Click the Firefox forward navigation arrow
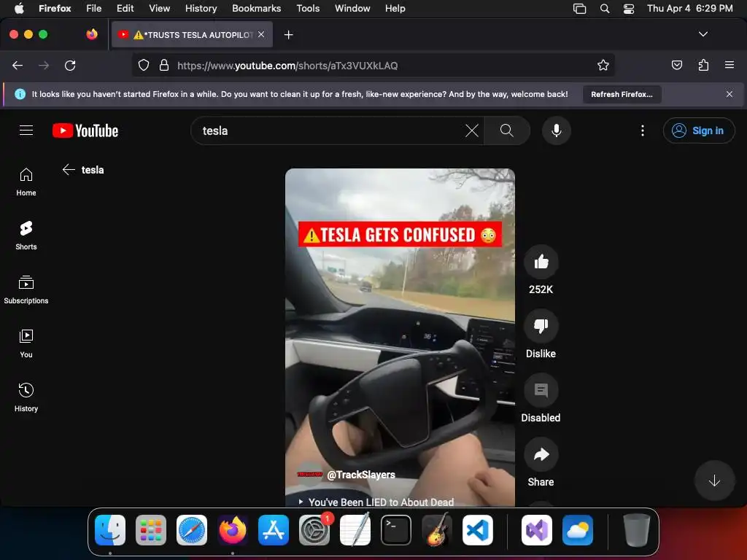This screenshot has width=747, height=560. click(44, 65)
